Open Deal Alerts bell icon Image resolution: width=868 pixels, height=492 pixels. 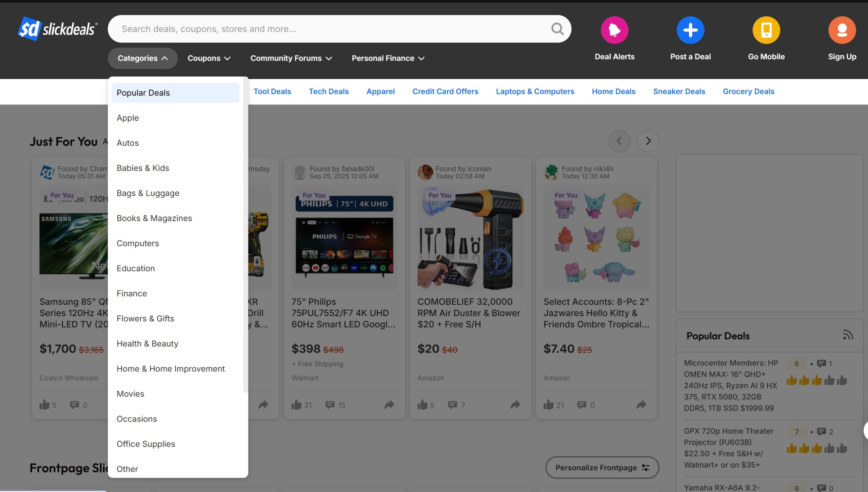click(x=614, y=30)
